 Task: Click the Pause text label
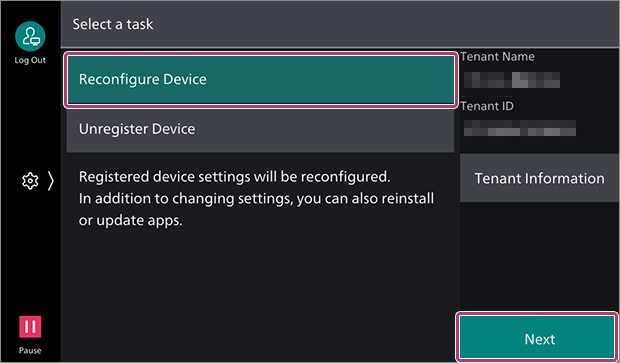[x=30, y=350]
